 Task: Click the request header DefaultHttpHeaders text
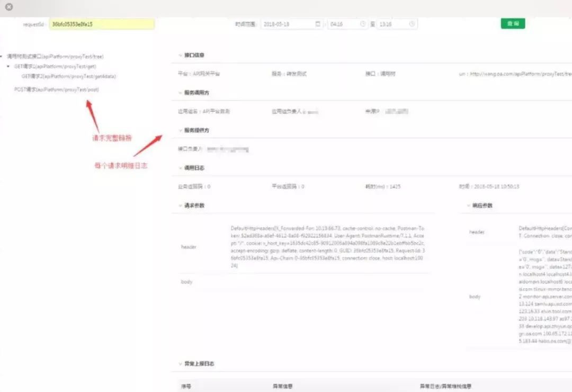pyautogui.click(x=328, y=247)
